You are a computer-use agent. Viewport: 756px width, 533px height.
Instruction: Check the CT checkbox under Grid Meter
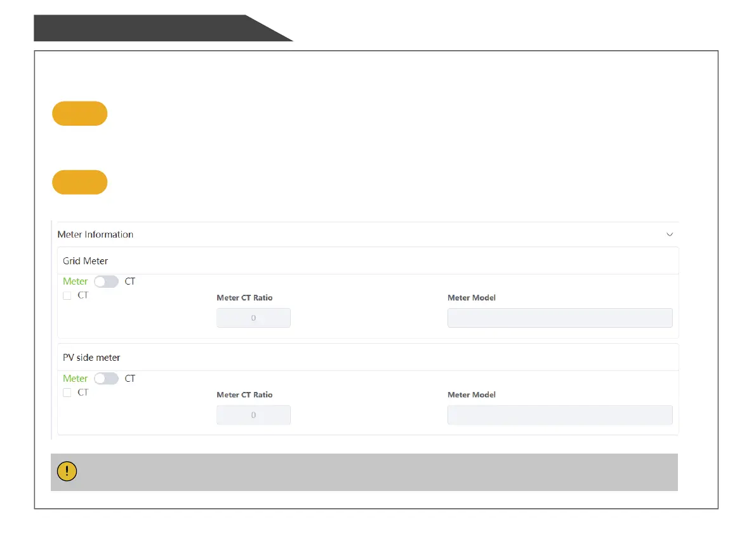pyautogui.click(x=67, y=295)
